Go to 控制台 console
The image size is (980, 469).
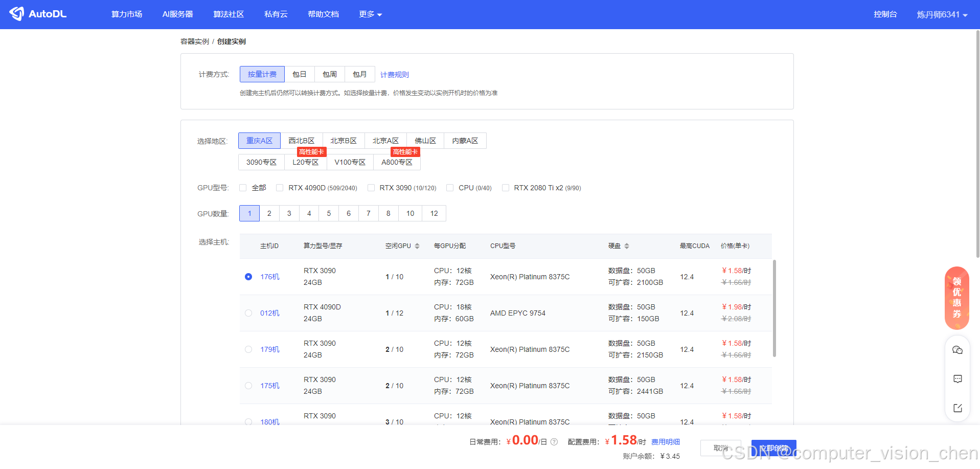coord(885,14)
